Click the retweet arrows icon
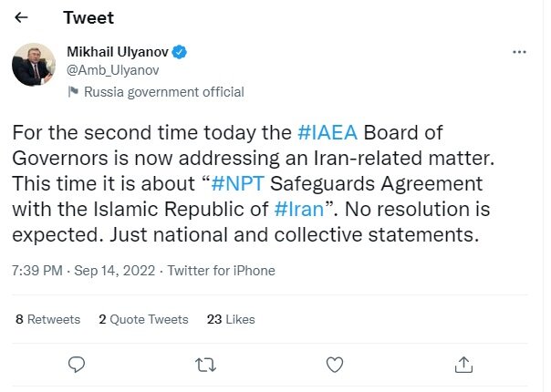 [x=206, y=365]
